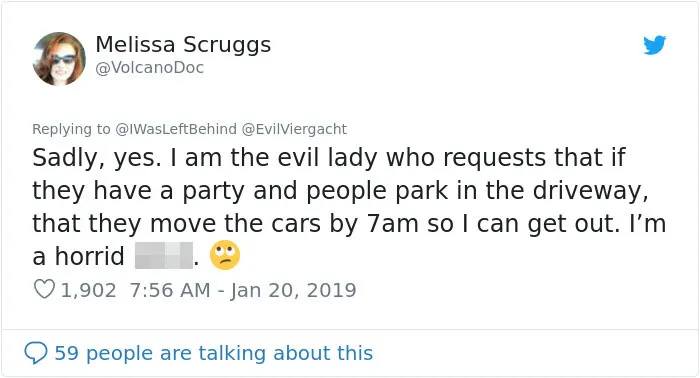
Task: Open the speech bubble reply icon
Action: (x=36, y=353)
